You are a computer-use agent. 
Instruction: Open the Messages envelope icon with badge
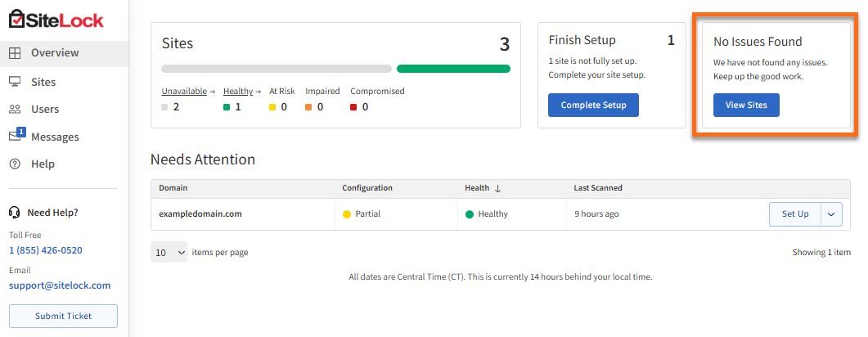click(16, 136)
